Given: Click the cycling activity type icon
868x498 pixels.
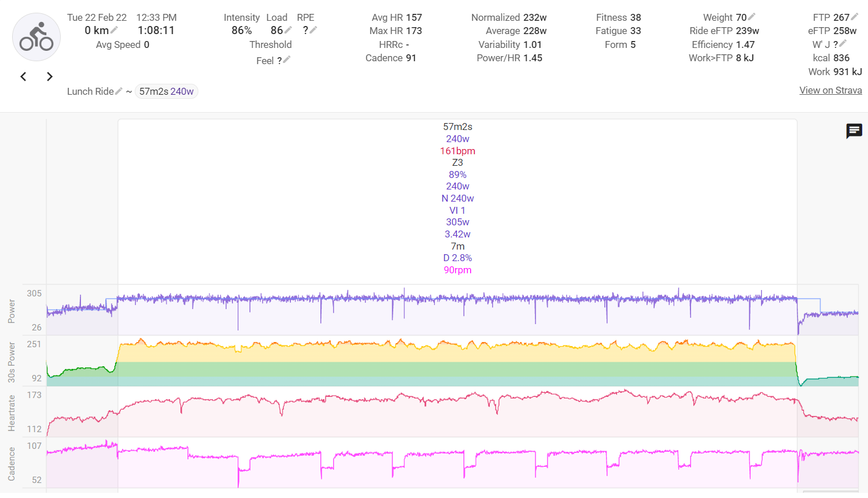Looking at the screenshot, I should click(x=36, y=37).
